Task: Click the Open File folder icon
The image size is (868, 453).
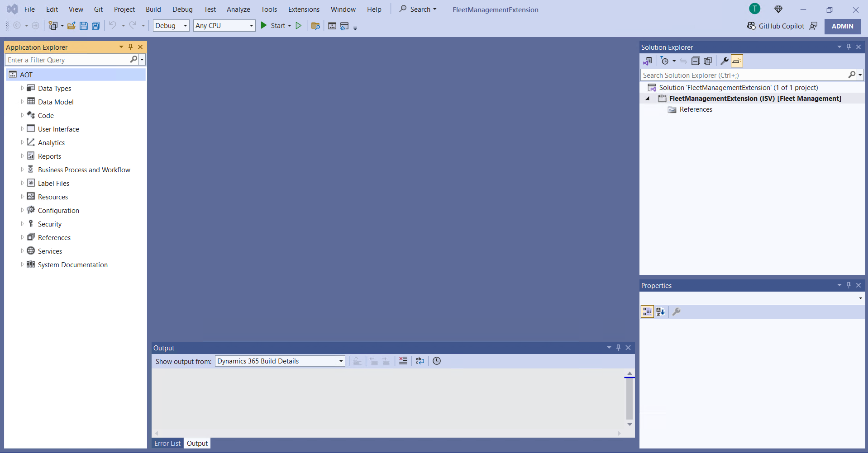Action: (x=72, y=26)
